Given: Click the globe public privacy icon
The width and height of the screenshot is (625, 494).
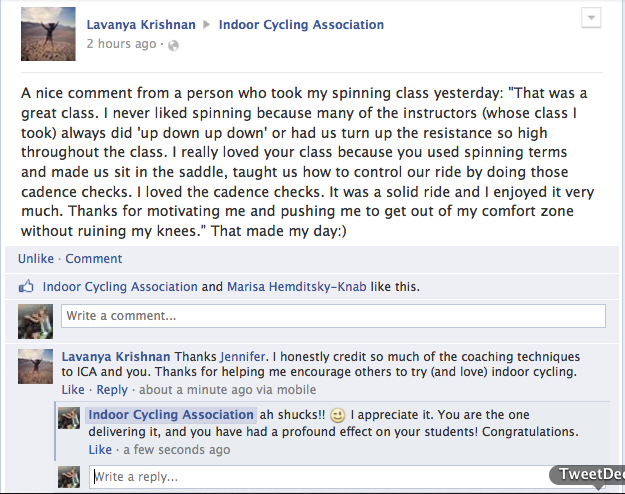Looking at the screenshot, I should 173,45.
